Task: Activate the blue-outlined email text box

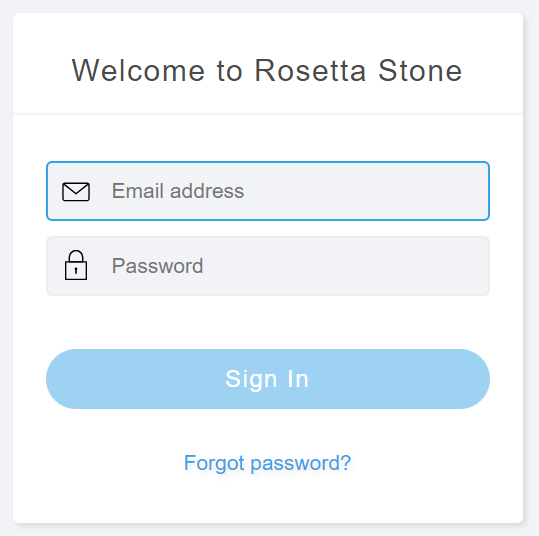Action: pyautogui.click(x=268, y=191)
